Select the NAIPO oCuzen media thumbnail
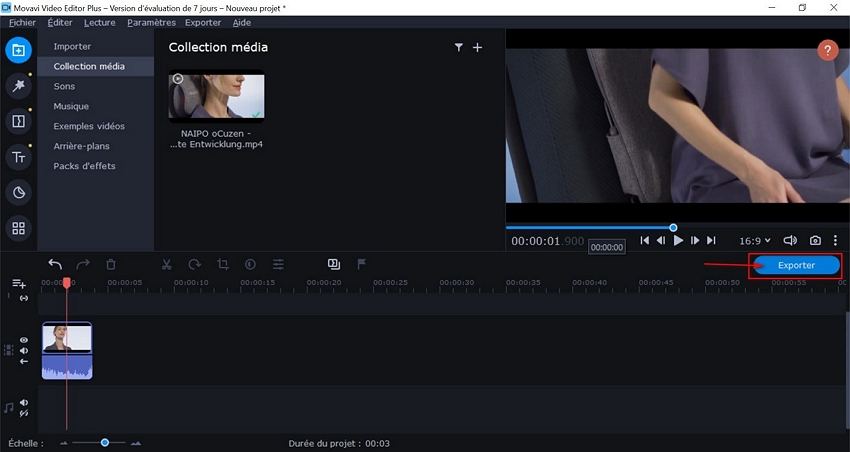The height and width of the screenshot is (452, 850). point(217,96)
